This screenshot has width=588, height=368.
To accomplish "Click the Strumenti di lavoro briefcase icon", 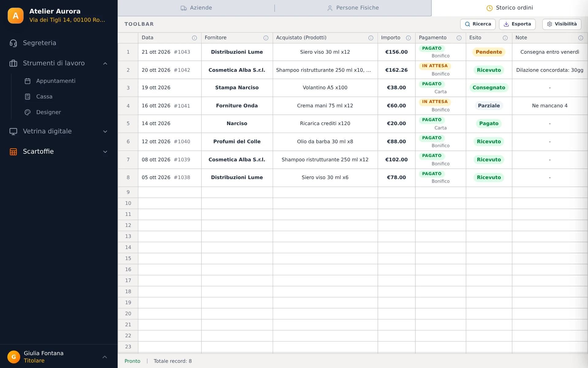I will [x=13, y=63].
